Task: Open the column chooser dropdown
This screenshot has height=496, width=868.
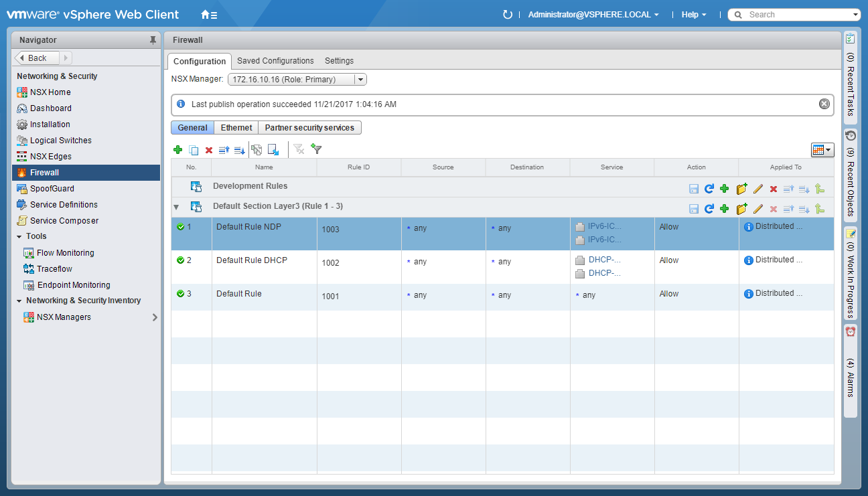Action: 822,150
